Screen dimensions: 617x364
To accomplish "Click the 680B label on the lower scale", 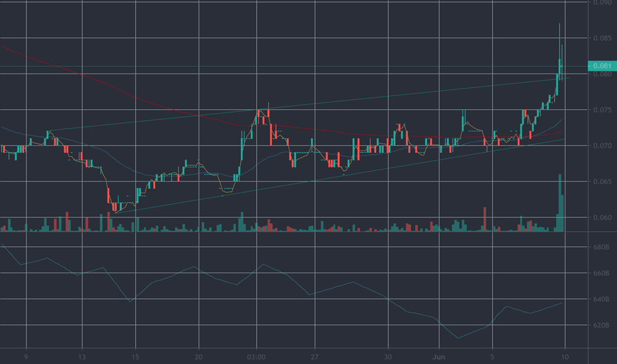I will click(x=601, y=247).
